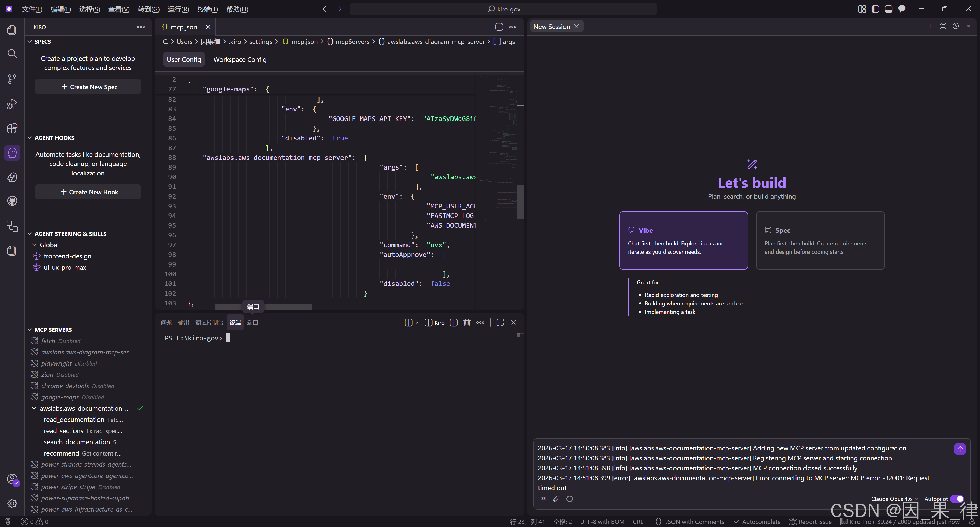The width and height of the screenshot is (980, 527).
Task: Open the Manage gear in activity bar
Action: (12, 504)
